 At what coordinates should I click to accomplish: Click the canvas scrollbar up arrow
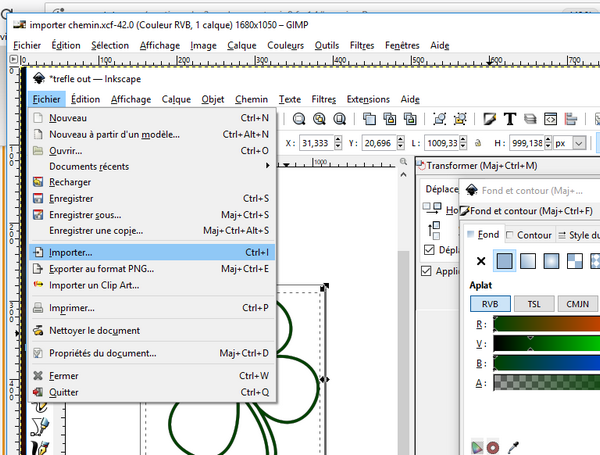[403, 174]
